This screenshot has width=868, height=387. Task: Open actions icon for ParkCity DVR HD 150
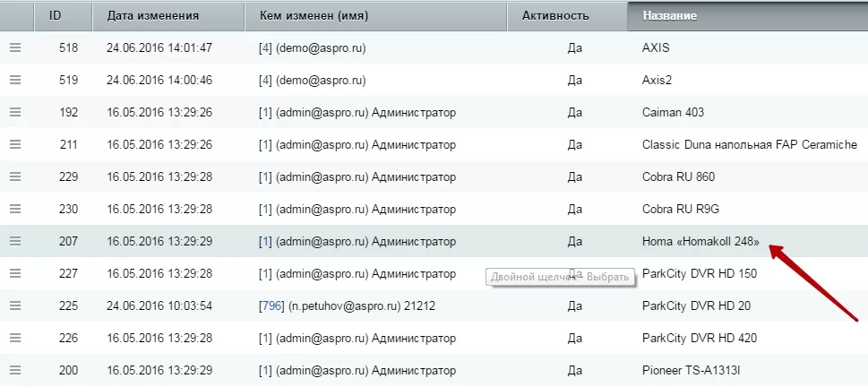coord(15,273)
